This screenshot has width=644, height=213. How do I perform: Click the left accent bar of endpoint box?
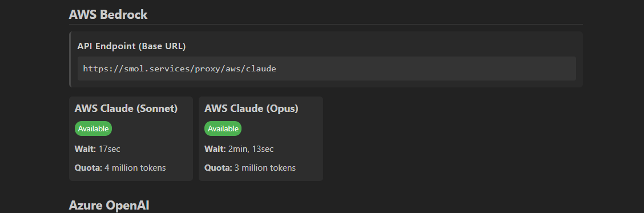tap(70, 59)
